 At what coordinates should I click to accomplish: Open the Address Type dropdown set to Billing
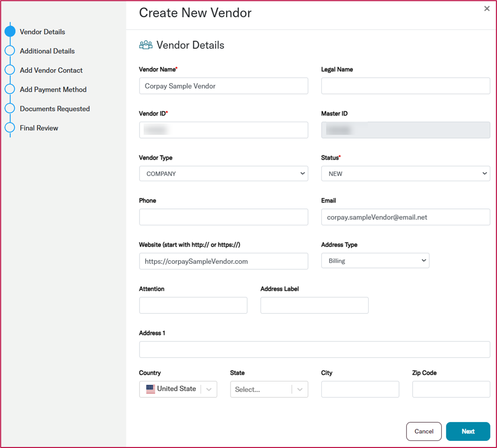(375, 260)
